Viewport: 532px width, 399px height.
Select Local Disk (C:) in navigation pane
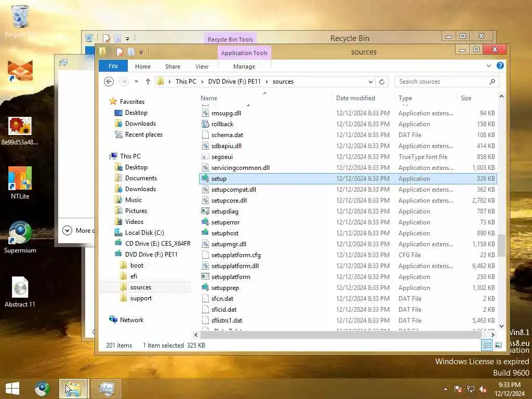[x=144, y=232]
